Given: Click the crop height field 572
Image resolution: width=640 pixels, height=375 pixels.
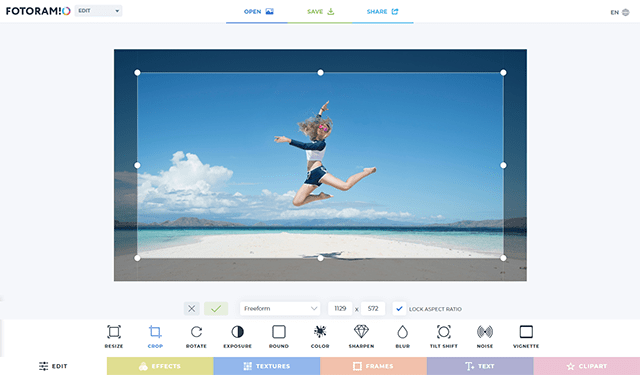Looking at the screenshot, I should (373, 308).
